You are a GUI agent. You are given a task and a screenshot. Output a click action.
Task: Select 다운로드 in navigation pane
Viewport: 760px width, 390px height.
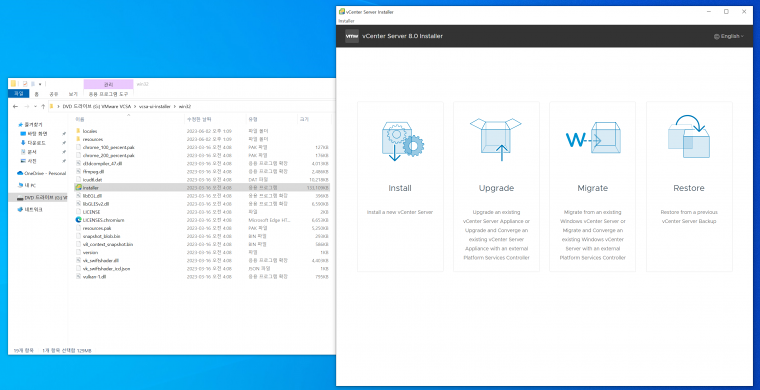33,143
